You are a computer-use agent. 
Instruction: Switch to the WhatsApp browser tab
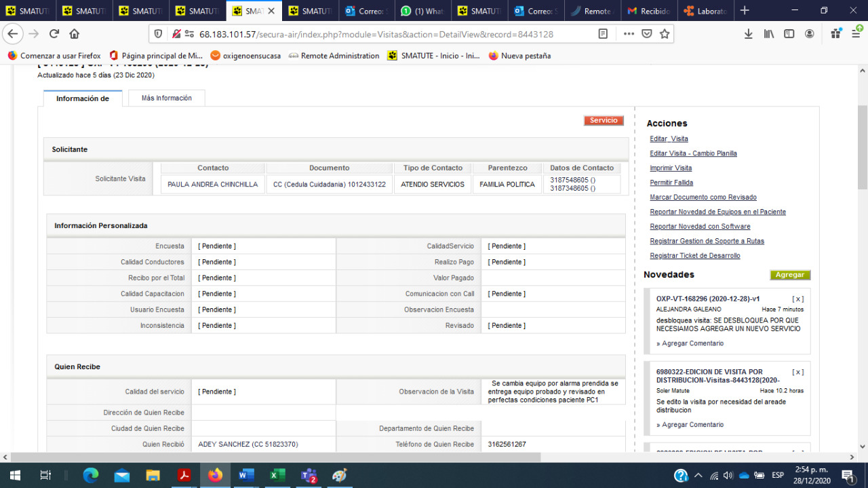(x=422, y=11)
